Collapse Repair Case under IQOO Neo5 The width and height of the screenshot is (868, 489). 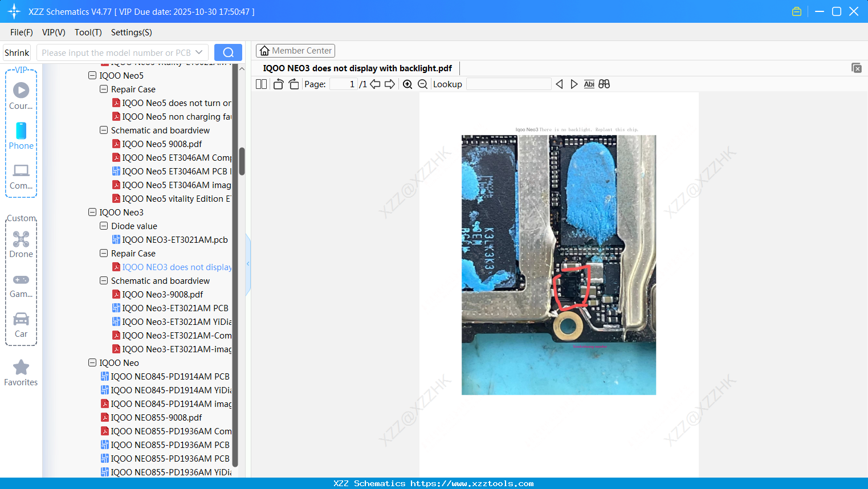104,89
